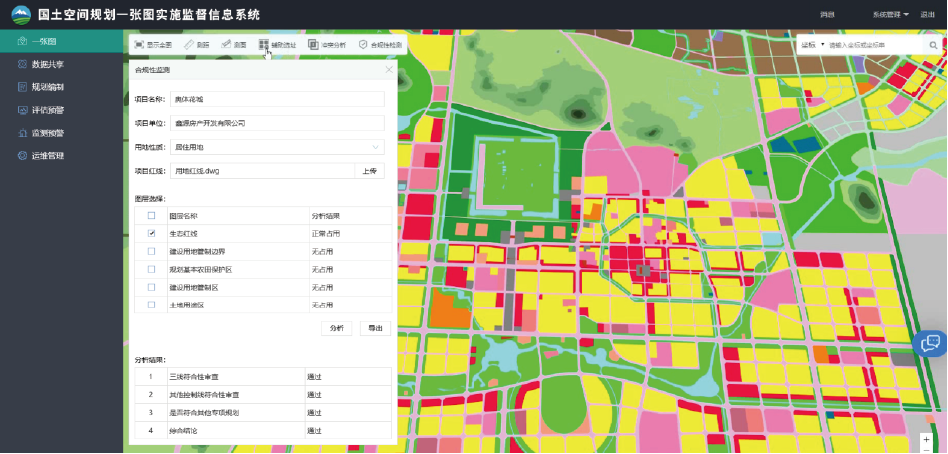948x454 pixels.
Task: Select the 测面 area measure tool
Action: [233, 45]
